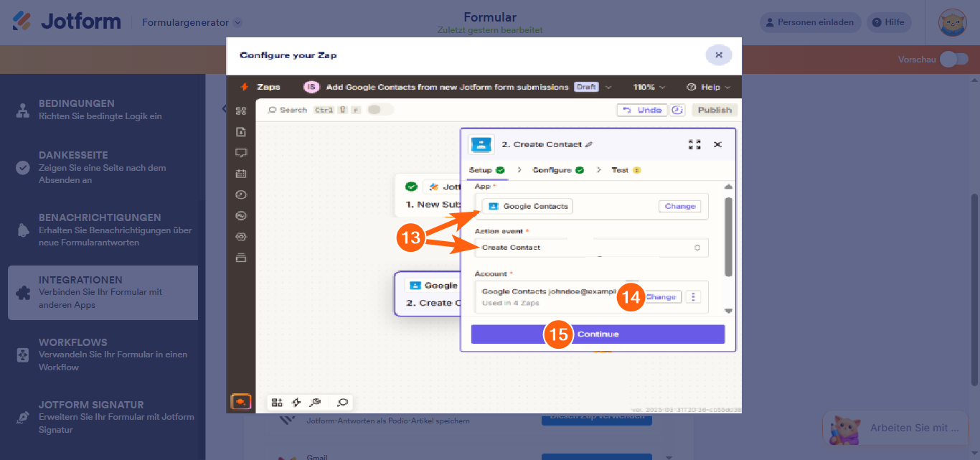
Task: Click the Jotform logo
Action: (x=66, y=21)
